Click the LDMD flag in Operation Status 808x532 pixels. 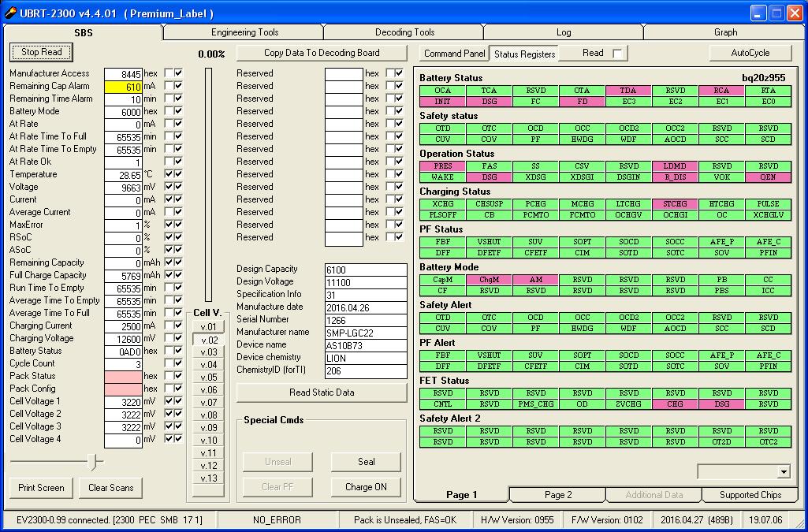pos(675,166)
